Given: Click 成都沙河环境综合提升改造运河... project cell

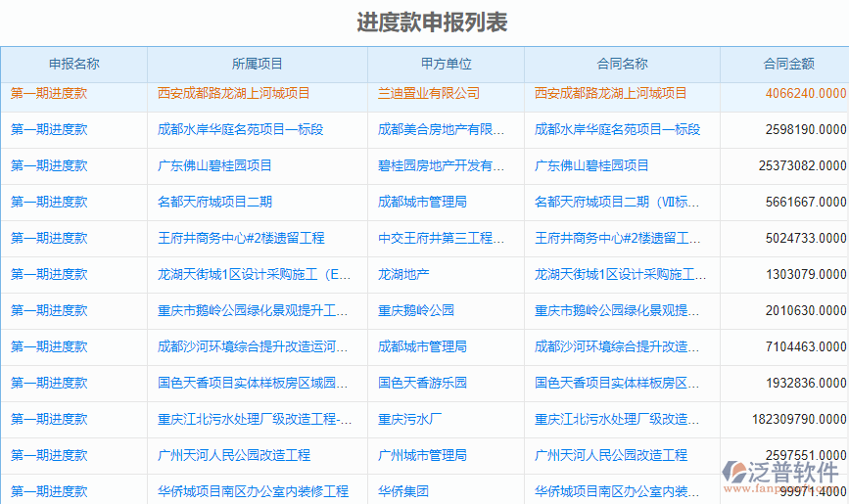Looking at the screenshot, I should point(253,346).
